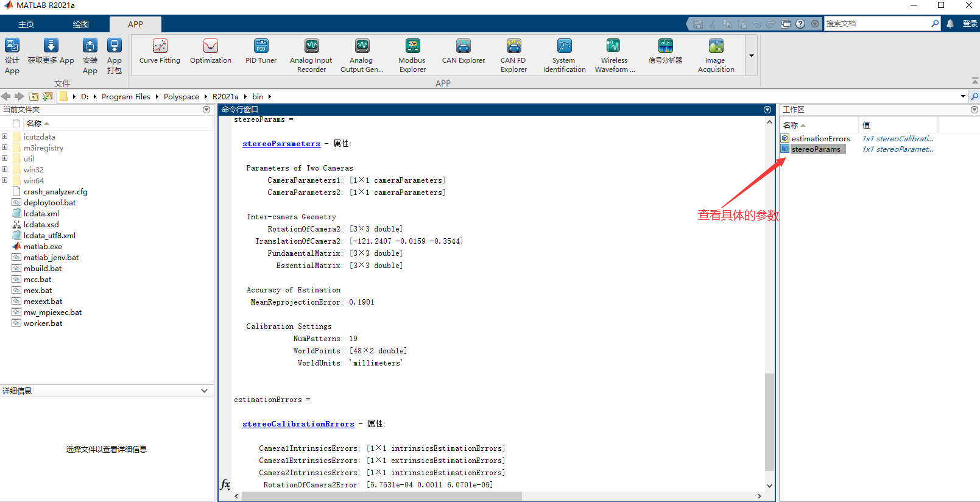The image size is (980, 502).
Task: Expand the win64 folder node
Action: [5, 180]
